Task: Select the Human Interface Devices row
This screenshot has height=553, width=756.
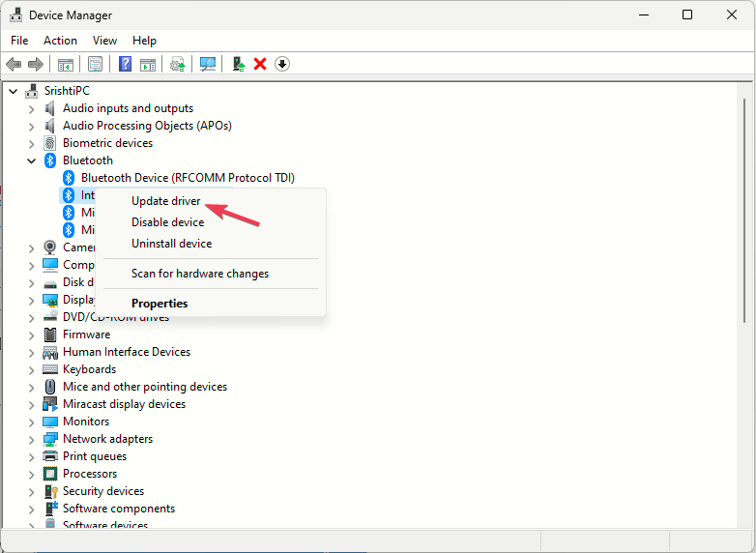Action: (127, 352)
